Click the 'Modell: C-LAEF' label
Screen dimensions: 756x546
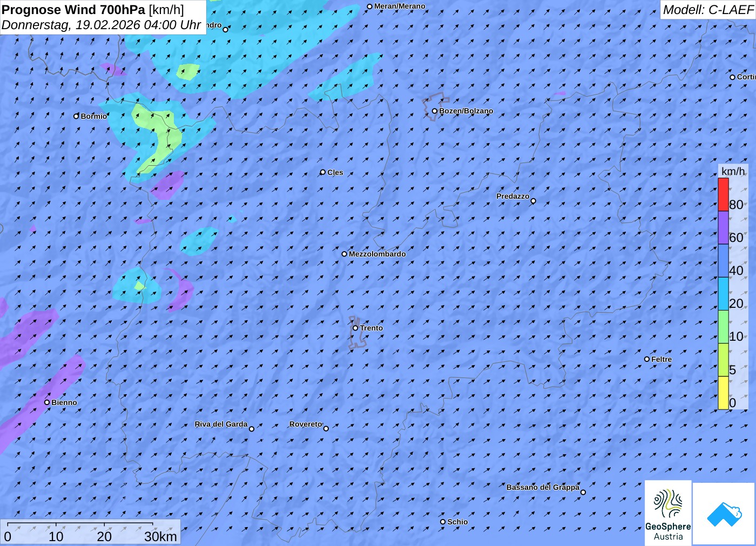(x=708, y=9)
